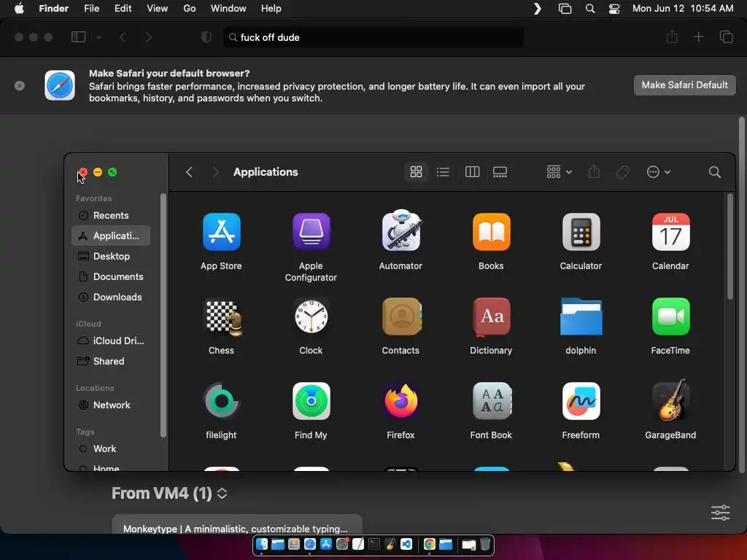The image size is (747, 560).
Task: Click the Finder share icon
Action: point(594,171)
